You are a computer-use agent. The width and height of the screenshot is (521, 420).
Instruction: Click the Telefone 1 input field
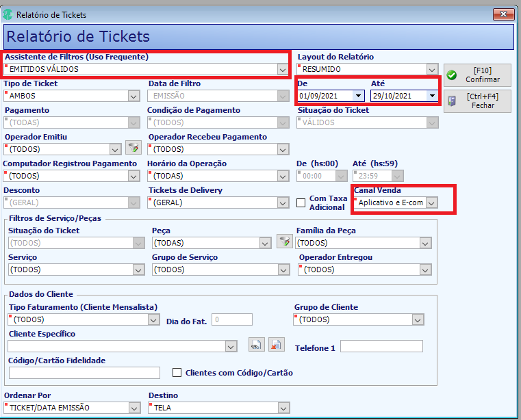tap(381, 346)
